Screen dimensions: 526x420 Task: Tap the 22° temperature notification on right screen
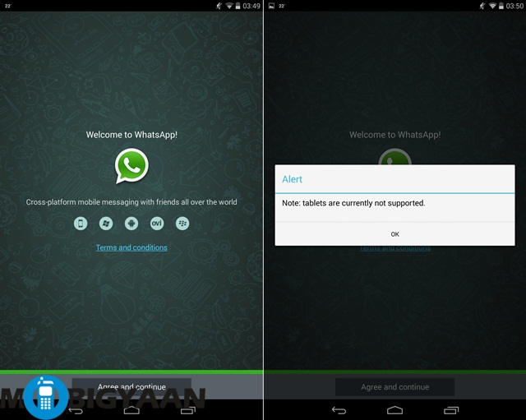point(282,6)
